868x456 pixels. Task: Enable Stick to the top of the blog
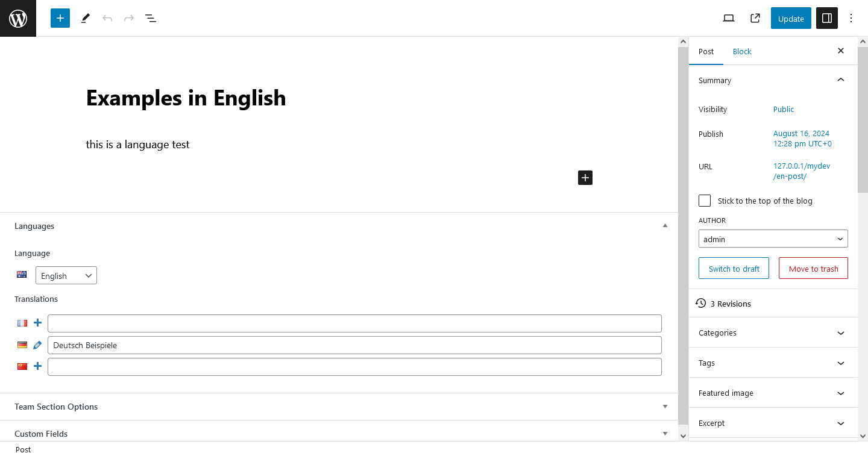tap(704, 200)
